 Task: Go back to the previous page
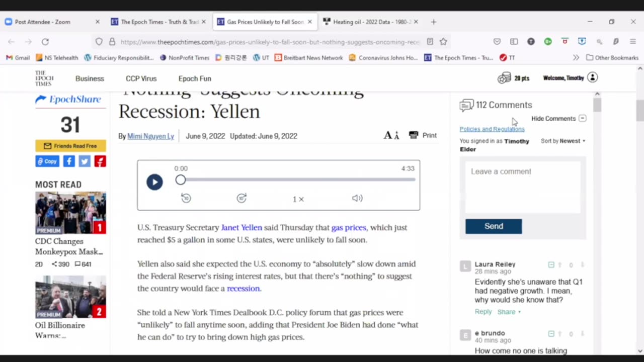coord(12,42)
